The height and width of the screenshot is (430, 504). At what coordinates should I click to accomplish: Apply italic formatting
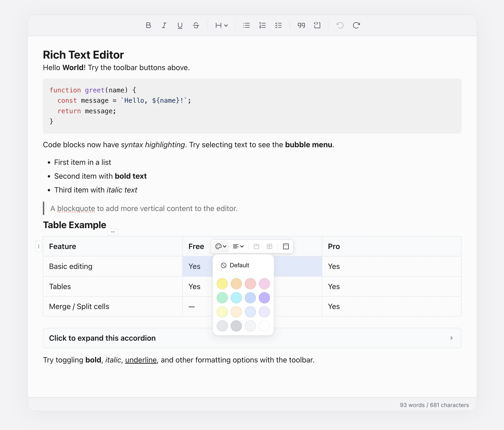click(164, 25)
